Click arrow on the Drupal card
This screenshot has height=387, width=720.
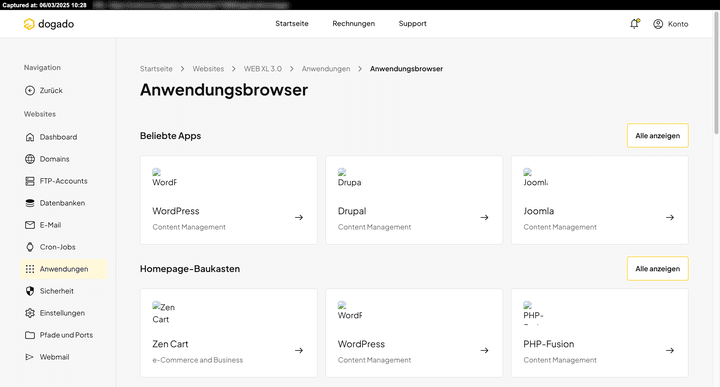point(484,218)
